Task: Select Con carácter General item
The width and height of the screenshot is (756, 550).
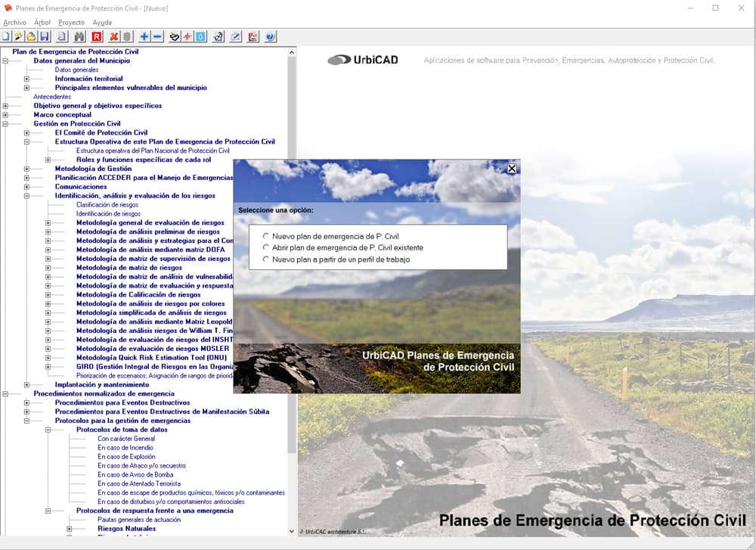Action: (x=126, y=439)
